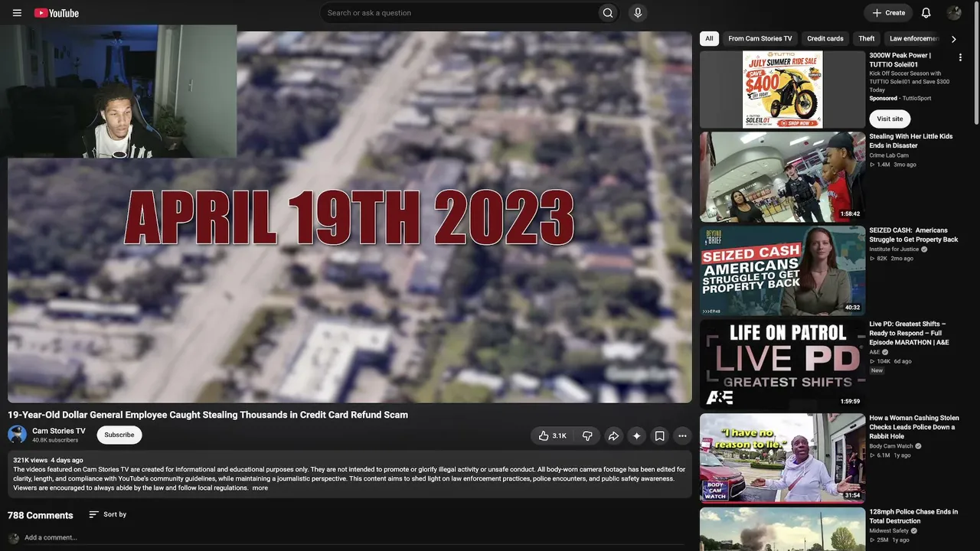Open Institute for Justice channel link
Image resolution: width=980 pixels, height=551 pixels.
click(x=893, y=249)
